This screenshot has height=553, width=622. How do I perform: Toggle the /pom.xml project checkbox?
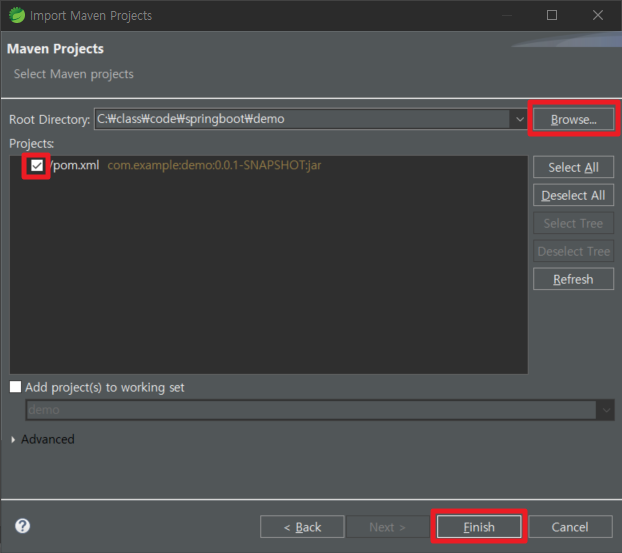point(37,165)
